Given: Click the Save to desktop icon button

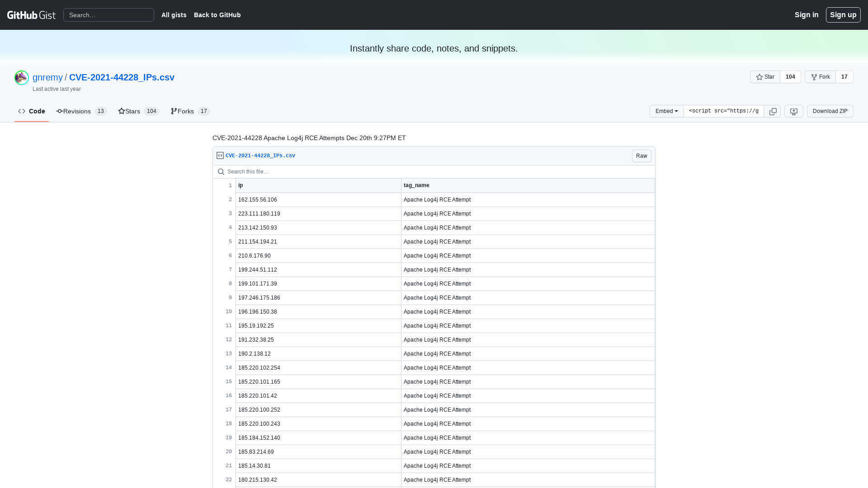Looking at the screenshot, I should point(793,111).
